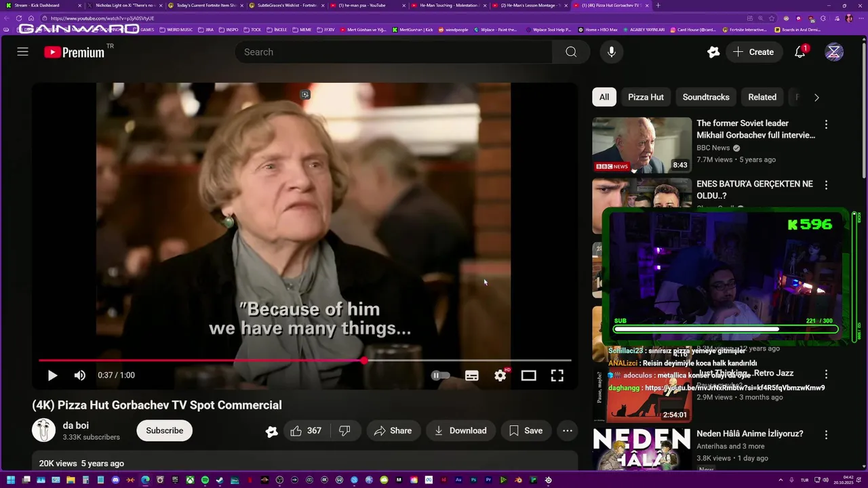Reload the page

(19, 18)
